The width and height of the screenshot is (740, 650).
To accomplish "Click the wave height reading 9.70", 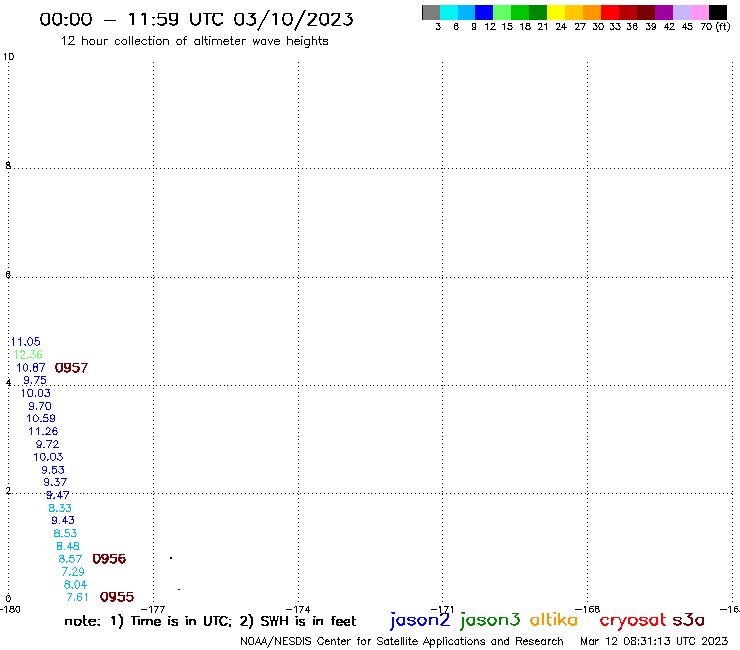I will point(40,406).
